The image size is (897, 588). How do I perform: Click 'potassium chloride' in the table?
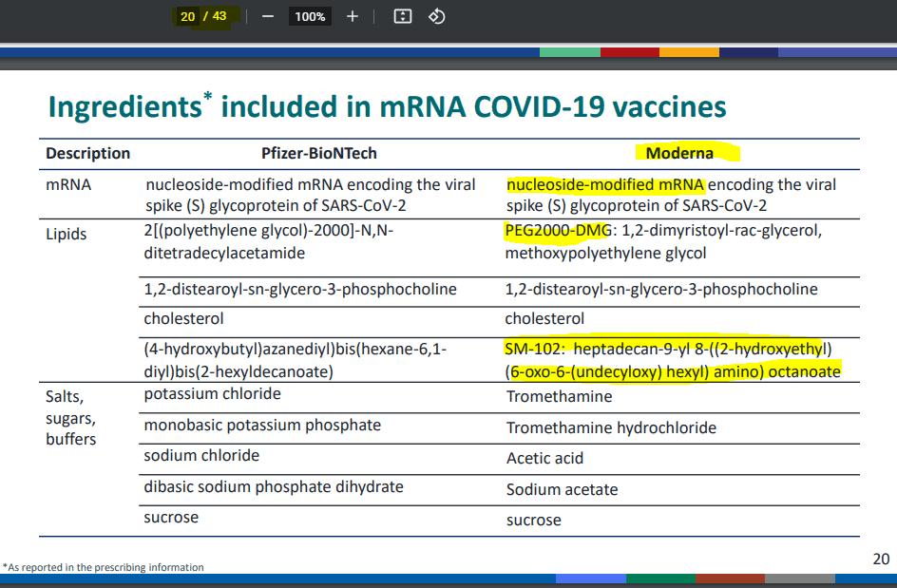tap(212, 394)
